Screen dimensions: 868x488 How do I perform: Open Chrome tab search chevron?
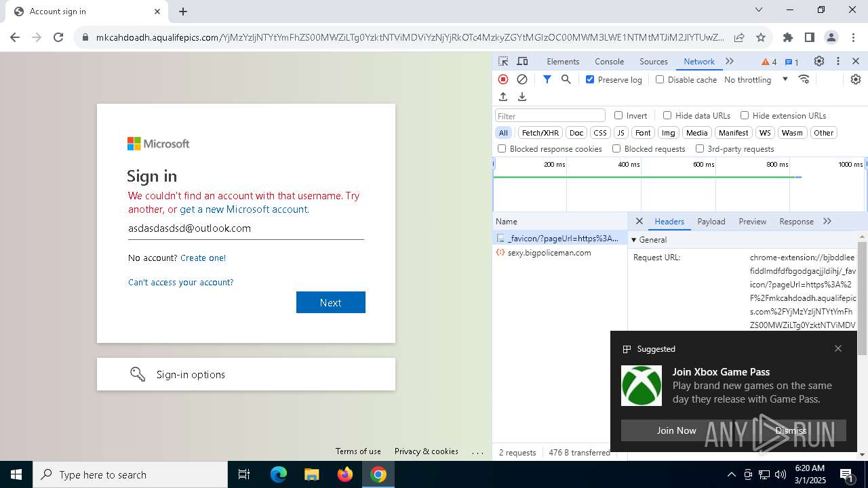pyautogui.click(x=759, y=10)
